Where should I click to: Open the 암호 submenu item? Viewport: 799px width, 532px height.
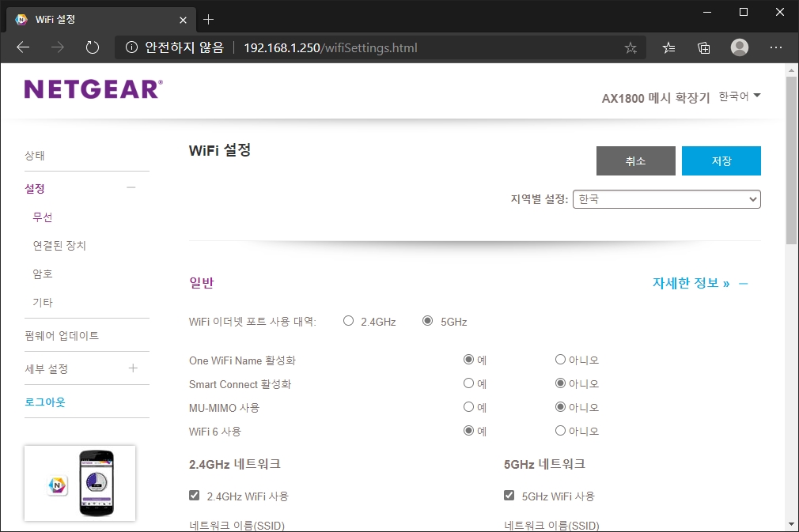43,274
